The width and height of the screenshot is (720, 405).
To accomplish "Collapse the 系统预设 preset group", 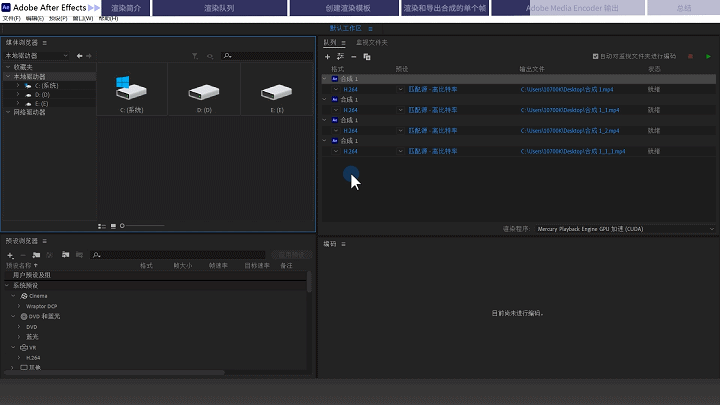I will coord(7,286).
